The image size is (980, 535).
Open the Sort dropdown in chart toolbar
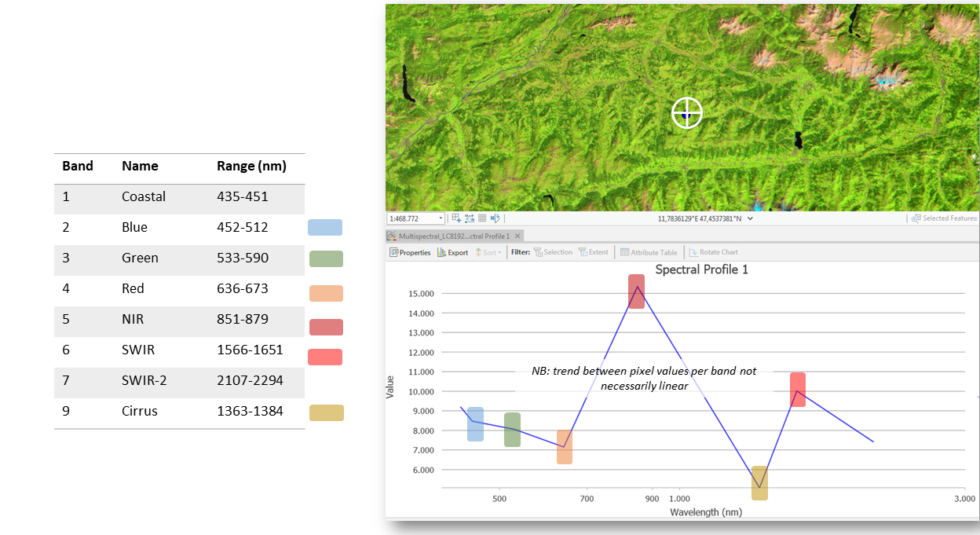click(x=488, y=253)
